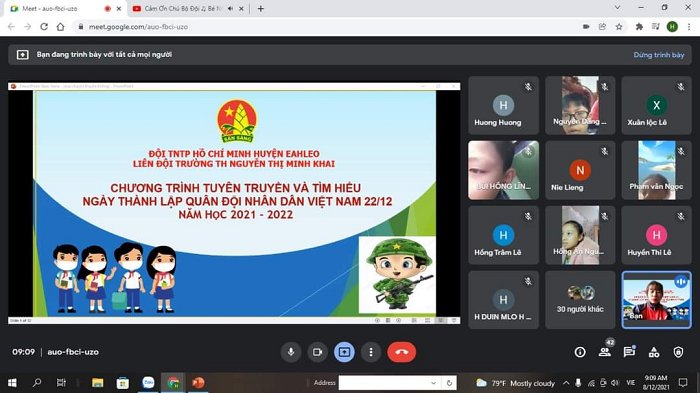Expand taskbar Address dropdown arrow

[433, 383]
